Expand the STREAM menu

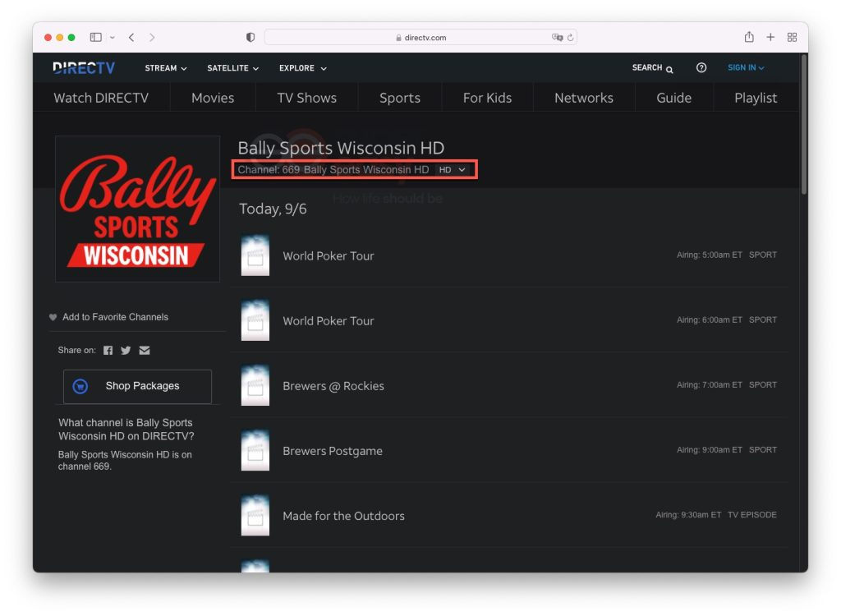pos(166,68)
